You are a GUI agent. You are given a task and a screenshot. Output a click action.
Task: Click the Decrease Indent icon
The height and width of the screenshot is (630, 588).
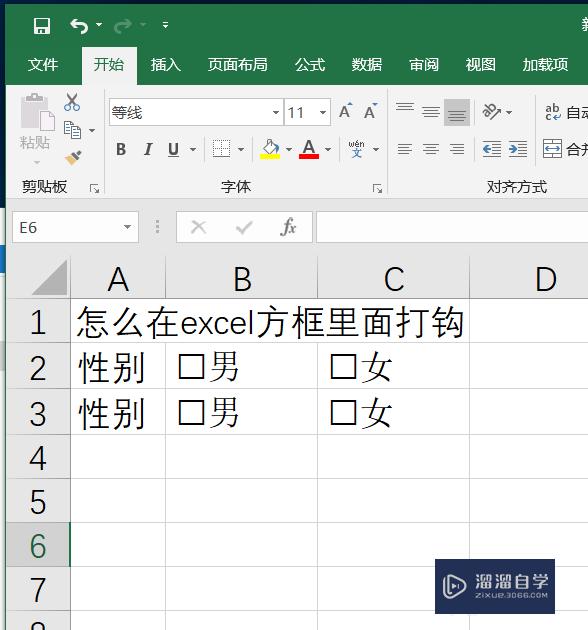click(492, 149)
